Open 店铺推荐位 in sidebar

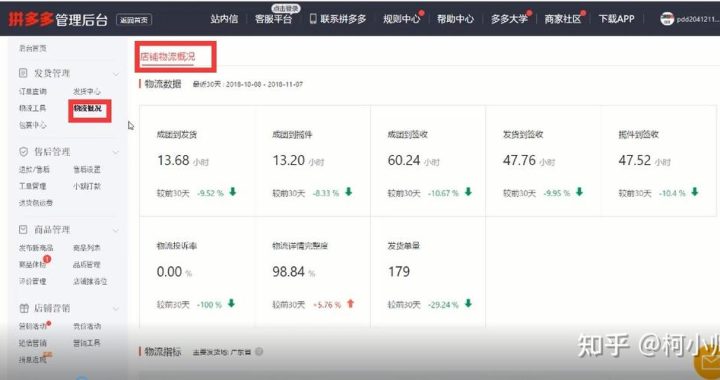pos(90,281)
